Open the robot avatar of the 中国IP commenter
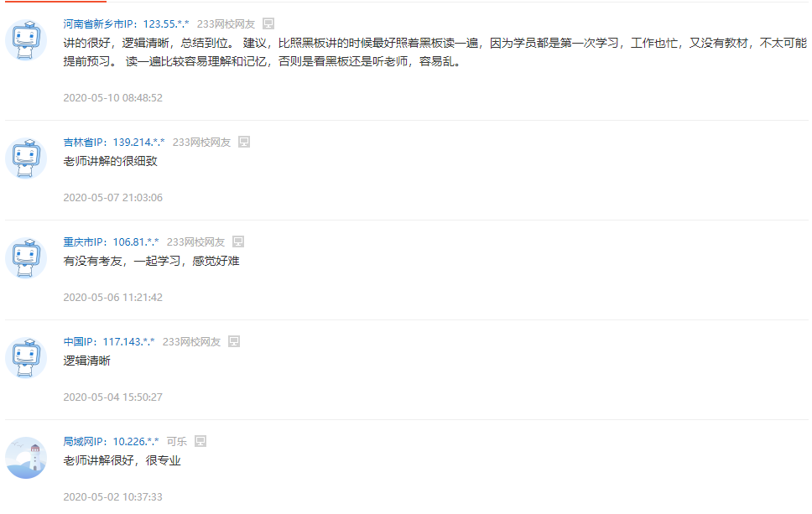The width and height of the screenshot is (812, 514). tap(26, 358)
